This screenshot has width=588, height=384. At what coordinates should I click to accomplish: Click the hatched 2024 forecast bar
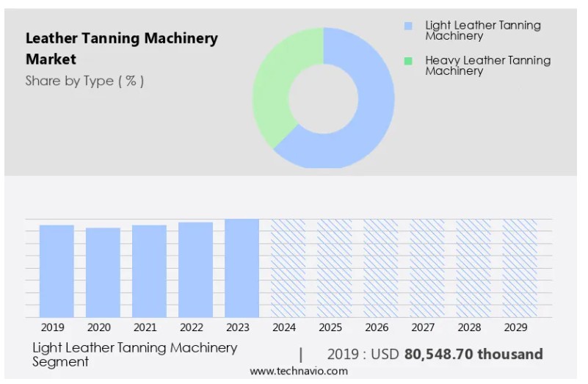coord(288,268)
